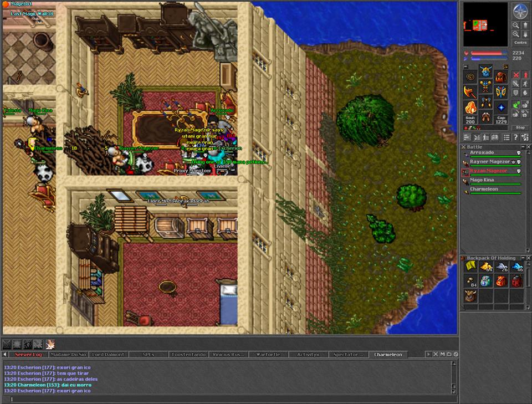The height and width of the screenshot is (404, 532).
Task: Move minimap one floor up
Action: tap(525, 25)
